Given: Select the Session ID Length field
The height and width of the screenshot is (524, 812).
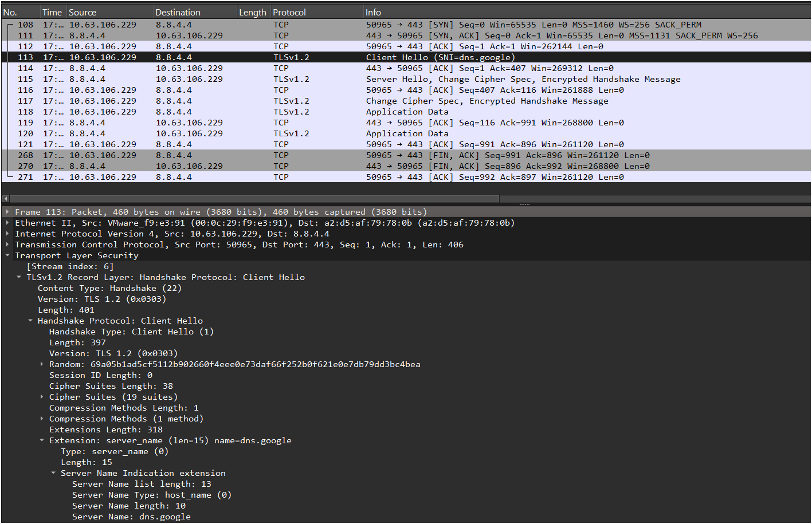Looking at the screenshot, I should [x=100, y=375].
